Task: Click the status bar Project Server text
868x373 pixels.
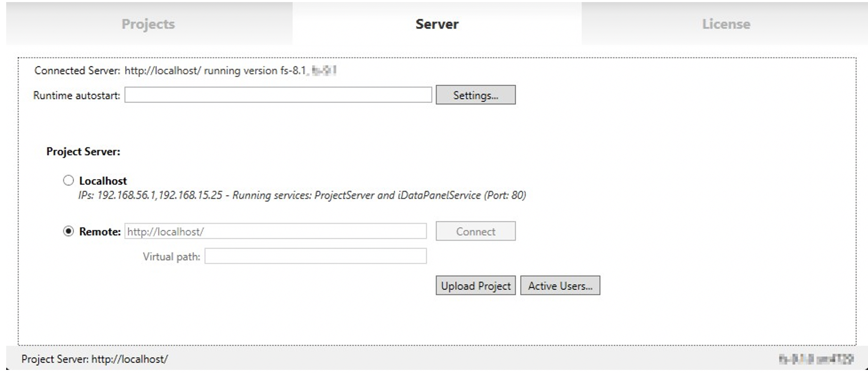Action: (94, 359)
